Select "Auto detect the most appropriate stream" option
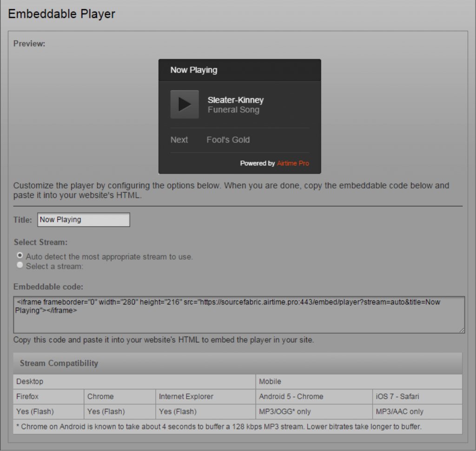The height and width of the screenshot is (451, 476). (x=20, y=255)
